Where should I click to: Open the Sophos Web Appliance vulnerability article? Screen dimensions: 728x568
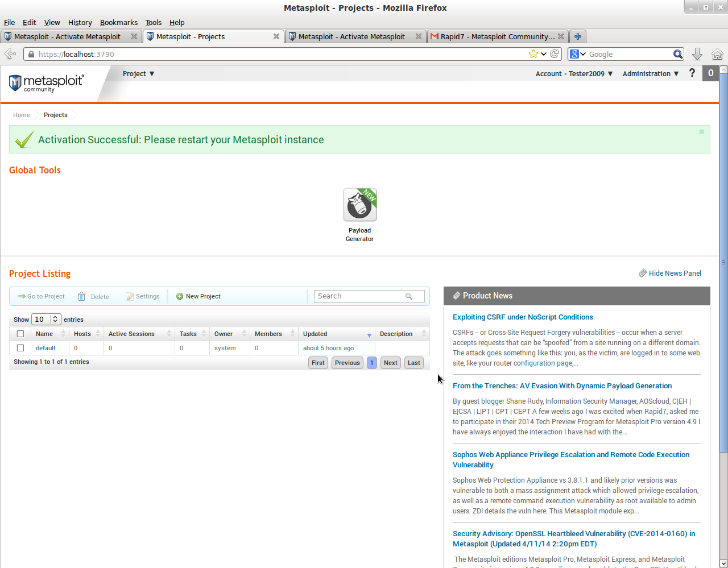(571, 460)
